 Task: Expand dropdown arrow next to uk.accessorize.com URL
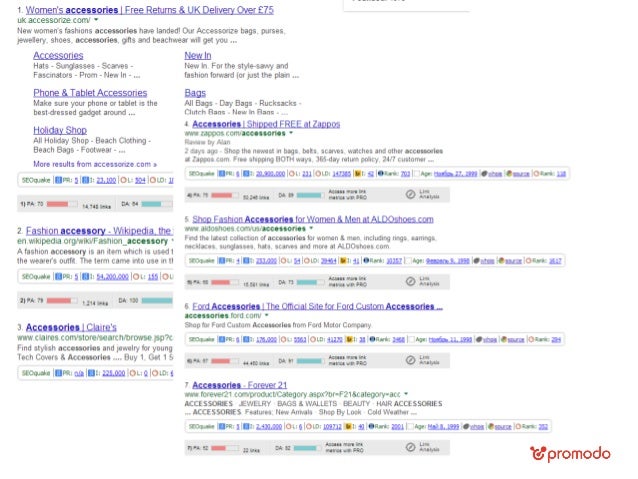96,20
